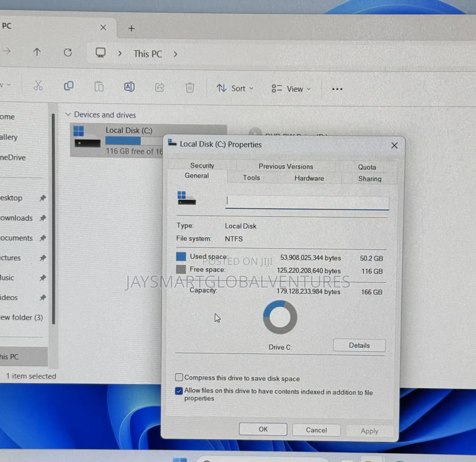Switch to the Security tab
This screenshot has width=476, height=462.
click(x=202, y=165)
